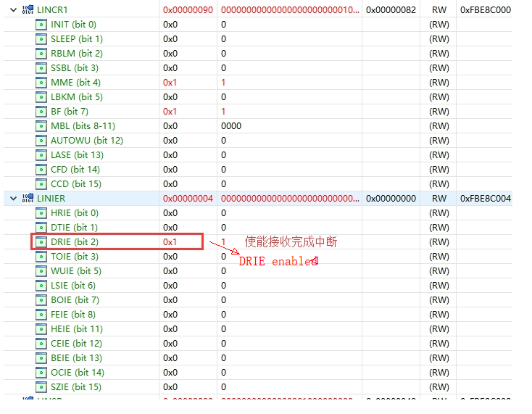The image size is (532, 414).
Task: Click the AUTOWU (bit 12) hex value 0x0
Action: [170, 141]
